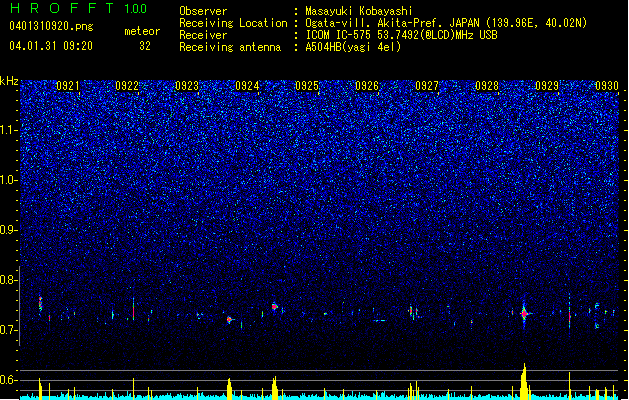This screenshot has width=629, height=400.
Task: Click the brightest meteor echo just before 0929
Action: 524,314
